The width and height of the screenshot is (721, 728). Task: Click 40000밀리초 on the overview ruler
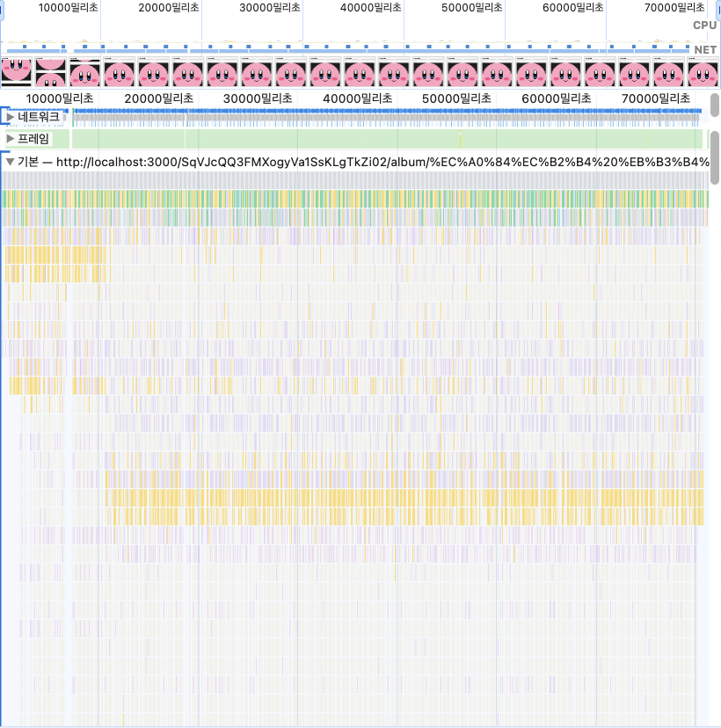370,7
